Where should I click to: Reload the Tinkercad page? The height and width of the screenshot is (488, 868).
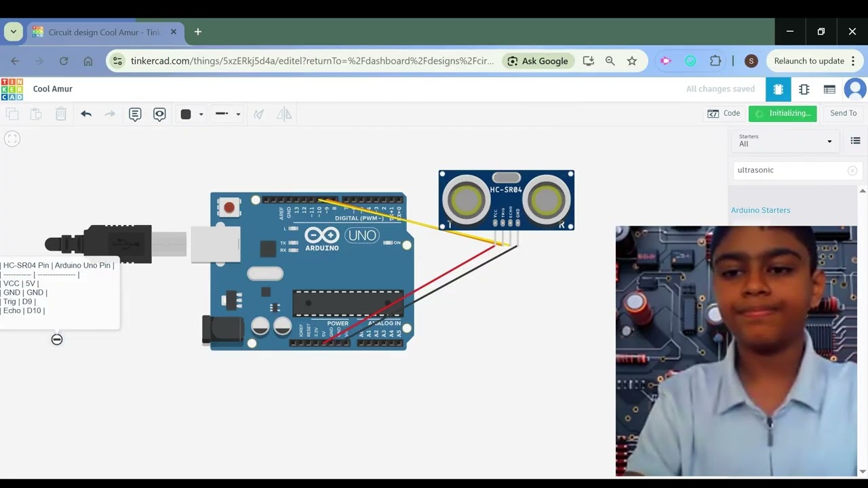click(64, 61)
